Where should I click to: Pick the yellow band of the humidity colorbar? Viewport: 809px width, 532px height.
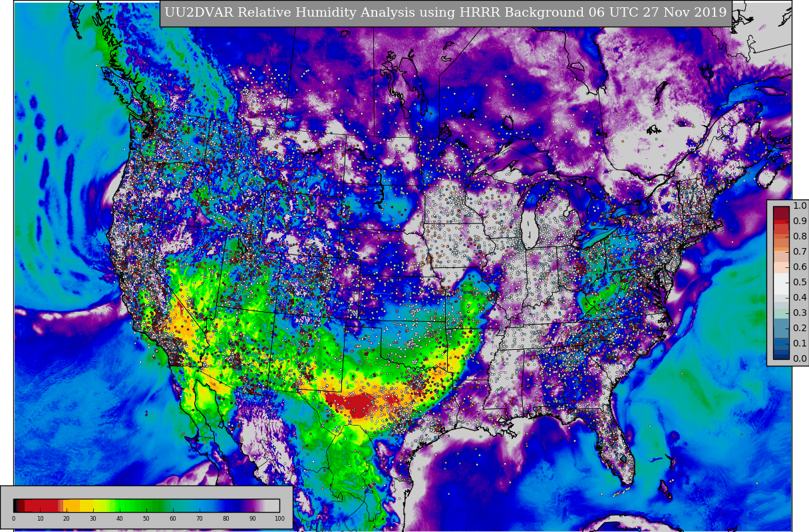pyautogui.click(x=86, y=505)
